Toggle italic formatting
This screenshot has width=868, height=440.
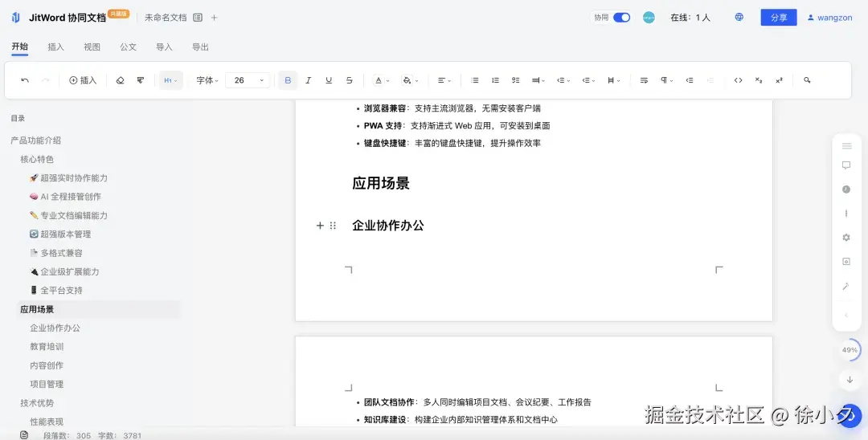[x=309, y=80]
